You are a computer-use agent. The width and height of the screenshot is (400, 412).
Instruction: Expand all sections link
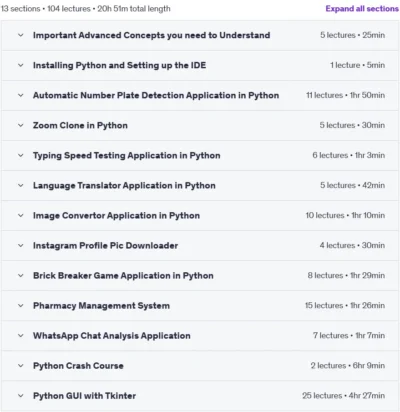tap(362, 9)
